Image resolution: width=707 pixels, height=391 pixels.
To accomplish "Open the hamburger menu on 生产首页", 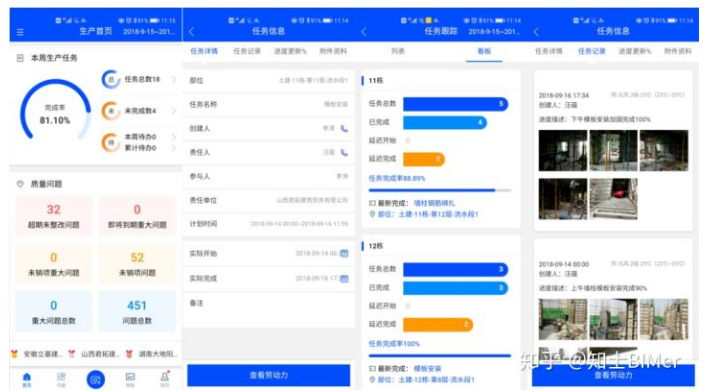I will (x=20, y=32).
